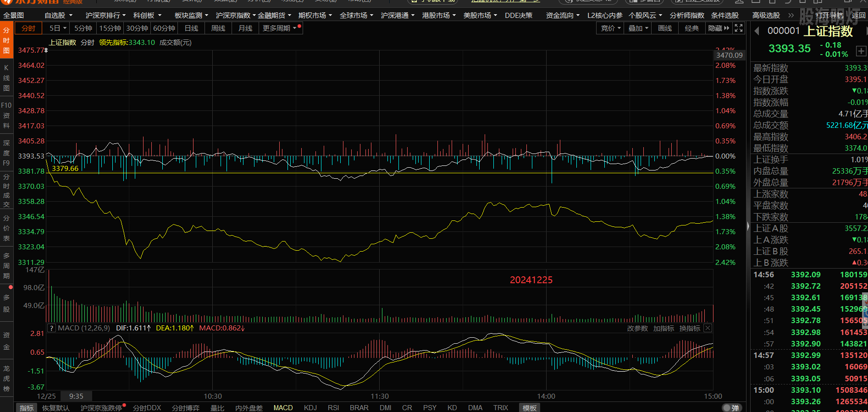This screenshot has height=412, width=868.
Task: Switch to the 周线 chart
Action: tap(218, 28)
